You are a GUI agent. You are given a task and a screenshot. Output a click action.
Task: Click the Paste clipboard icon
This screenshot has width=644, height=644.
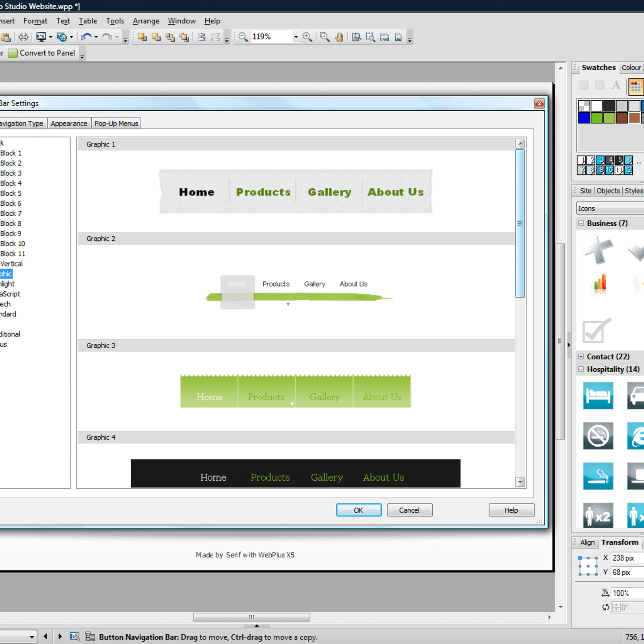click(x=6, y=37)
